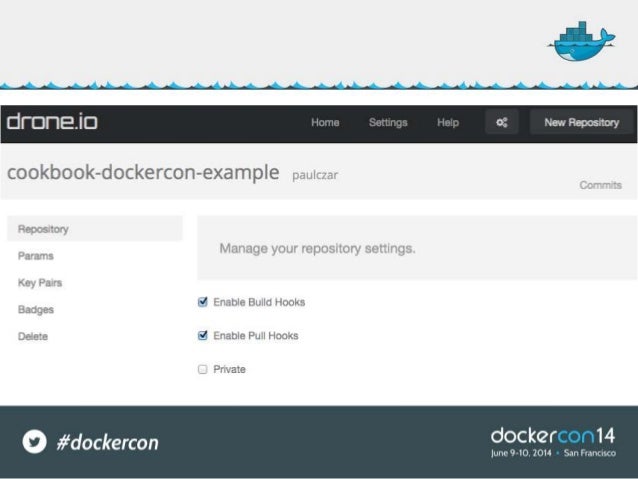Select Delete in the sidebar
Image resolution: width=638 pixels, height=479 pixels.
(x=33, y=337)
